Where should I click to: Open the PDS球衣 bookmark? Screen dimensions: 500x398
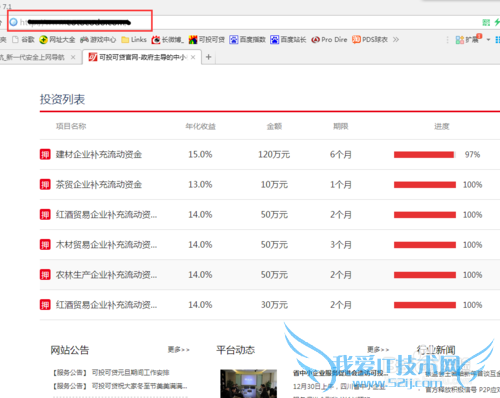coord(370,40)
